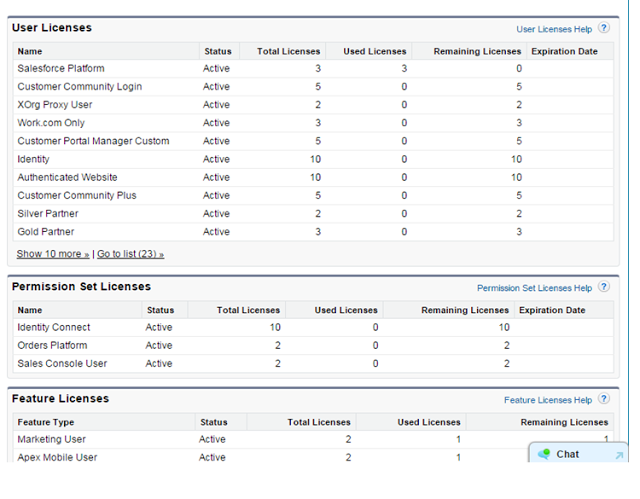640x499 pixels.
Task: Click Expiration Date header in Permission Set Licenses
Action: [x=552, y=310]
